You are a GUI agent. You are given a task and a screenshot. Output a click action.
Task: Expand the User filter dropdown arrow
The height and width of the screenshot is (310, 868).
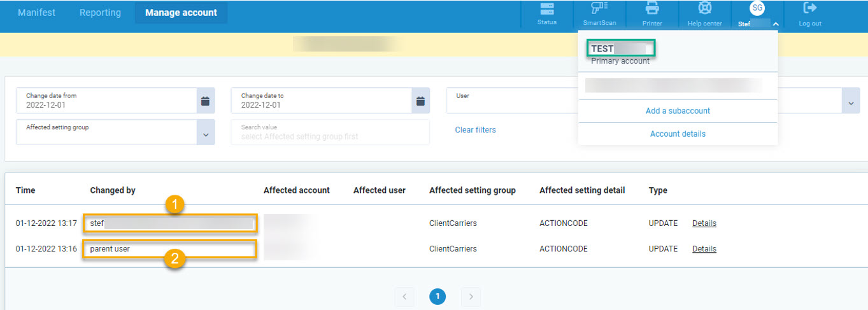(850, 102)
